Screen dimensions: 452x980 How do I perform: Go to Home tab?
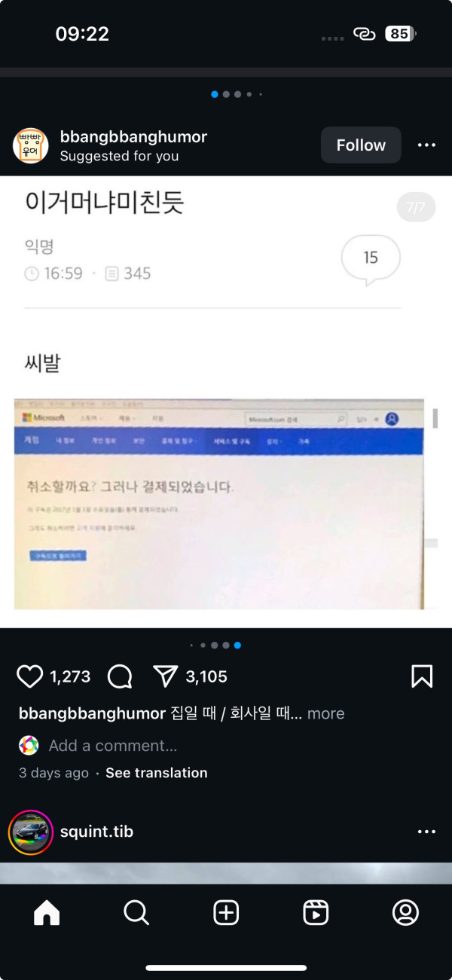click(47, 913)
